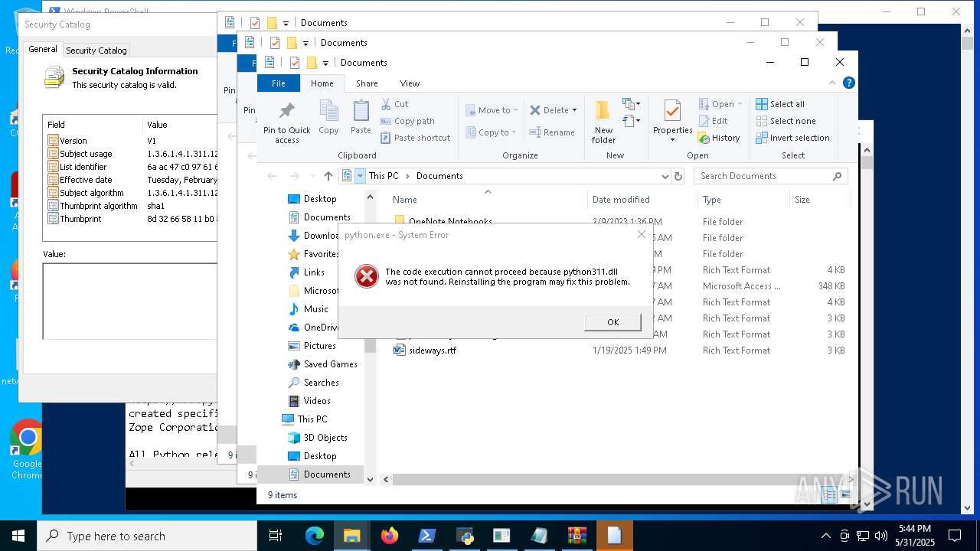Expand the address bar history dropdown
Screen dimensions: 980x551
[x=665, y=176]
